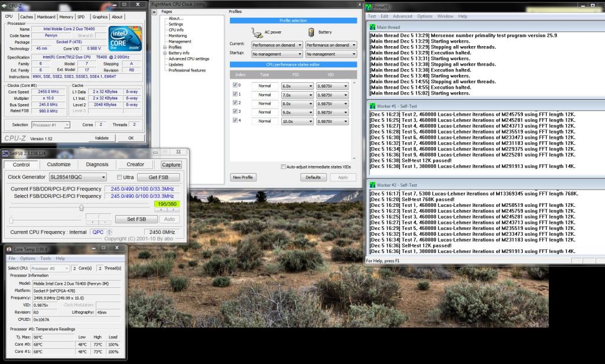Click the AC power plug icon in RightMark
The image size is (605, 364).
click(x=256, y=33)
